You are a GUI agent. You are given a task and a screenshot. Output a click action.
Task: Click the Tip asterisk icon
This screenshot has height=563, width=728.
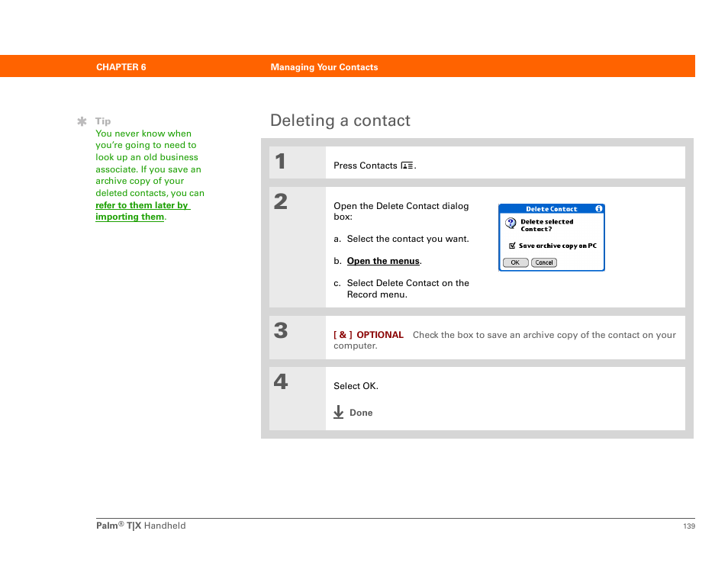click(82, 121)
